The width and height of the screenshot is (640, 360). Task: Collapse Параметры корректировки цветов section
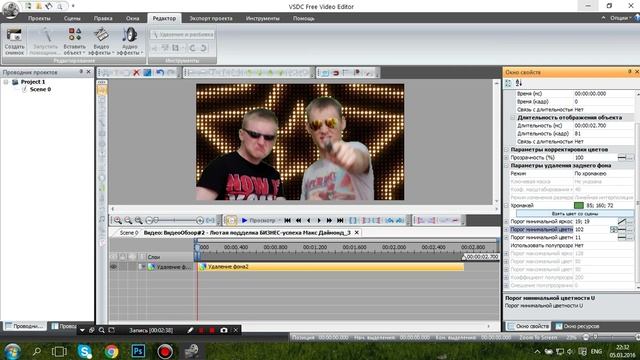507,149
